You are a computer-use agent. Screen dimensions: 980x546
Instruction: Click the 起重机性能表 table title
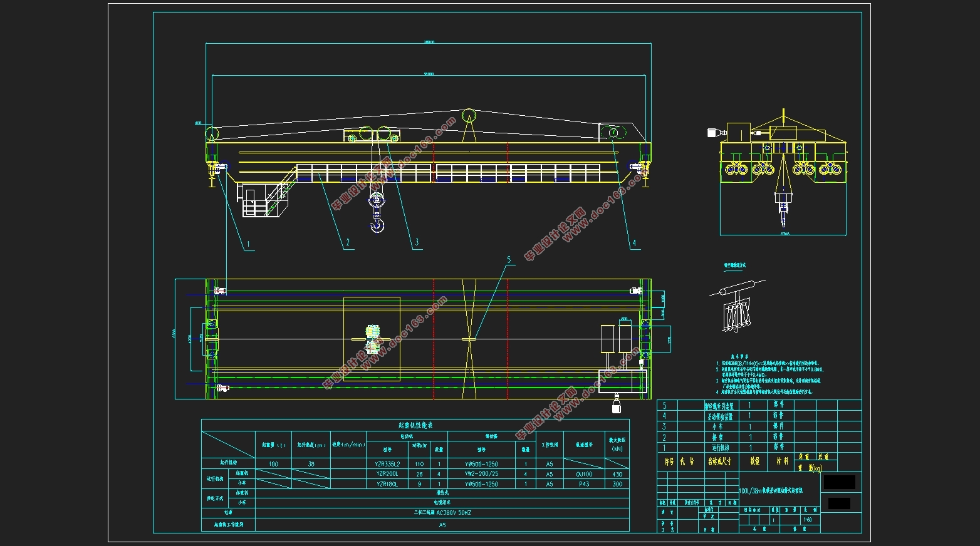[x=416, y=425]
